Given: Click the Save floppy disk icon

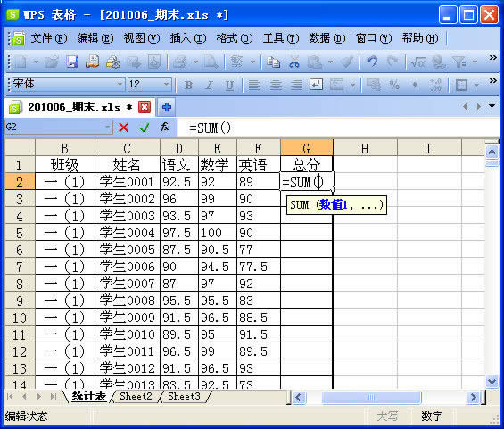Looking at the screenshot, I should [x=72, y=62].
